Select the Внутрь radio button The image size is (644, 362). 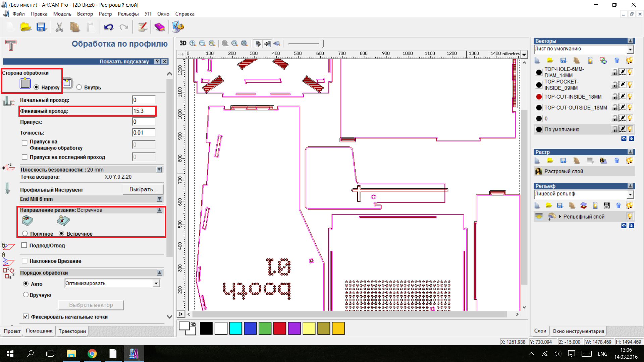coord(79,87)
